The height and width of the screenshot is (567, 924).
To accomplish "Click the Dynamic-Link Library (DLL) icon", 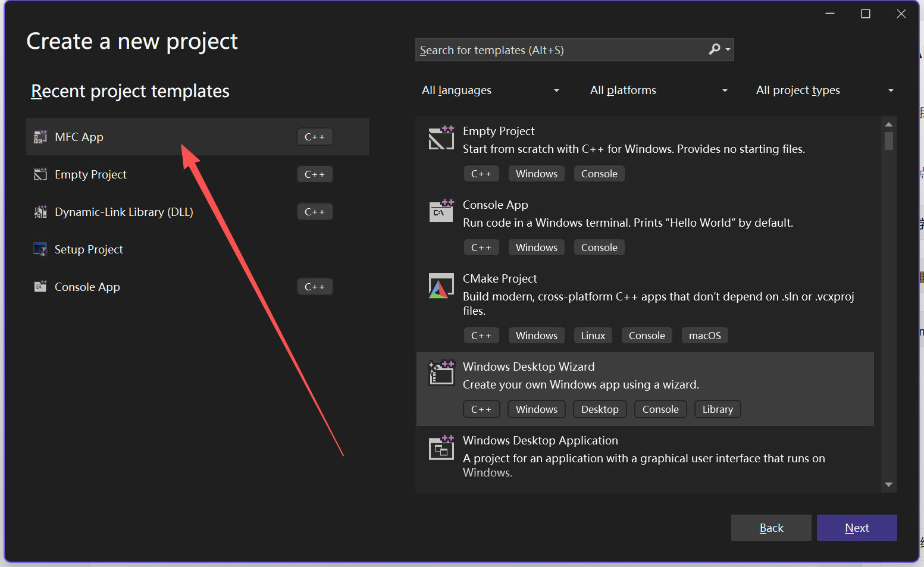I will tap(40, 212).
